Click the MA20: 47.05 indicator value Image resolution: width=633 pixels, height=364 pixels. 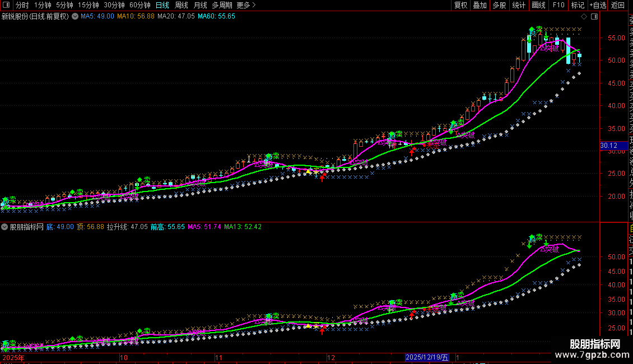coord(176,17)
